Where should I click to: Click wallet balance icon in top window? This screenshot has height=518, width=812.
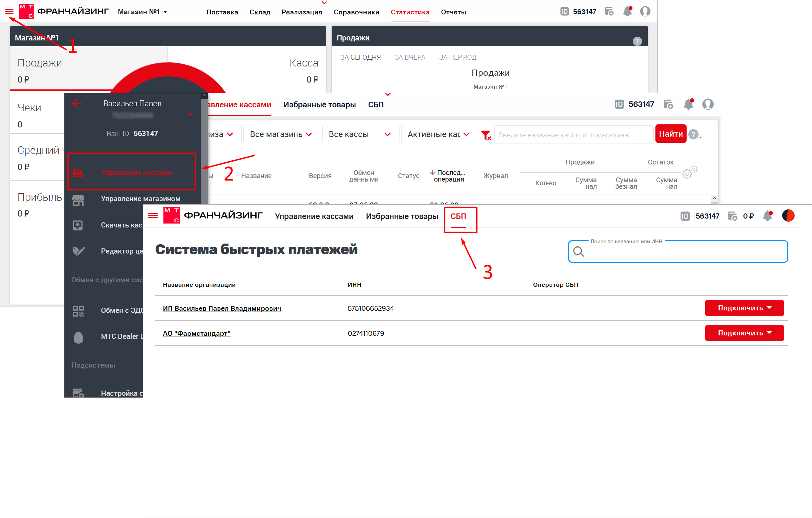[x=609, y=12]
